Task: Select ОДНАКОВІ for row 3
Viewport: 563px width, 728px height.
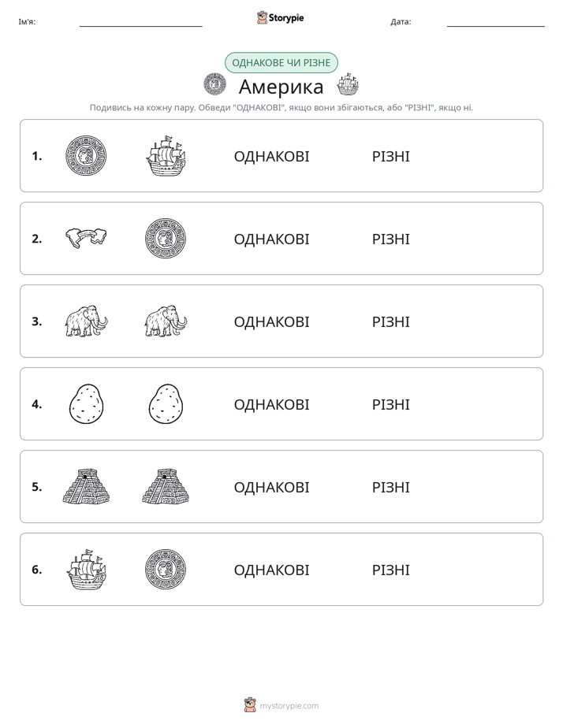Action: pos(271,321)
